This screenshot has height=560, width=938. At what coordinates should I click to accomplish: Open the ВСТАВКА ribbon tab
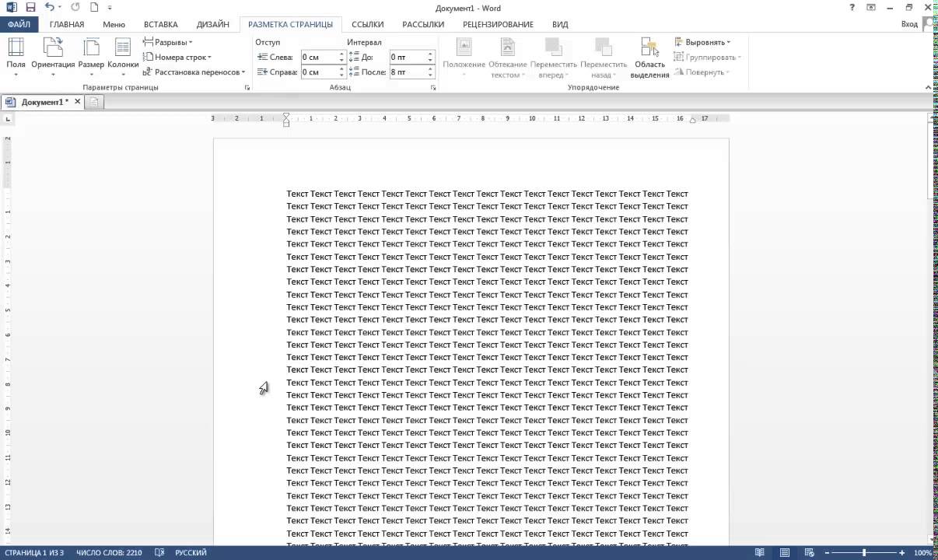tap(160, 24)
